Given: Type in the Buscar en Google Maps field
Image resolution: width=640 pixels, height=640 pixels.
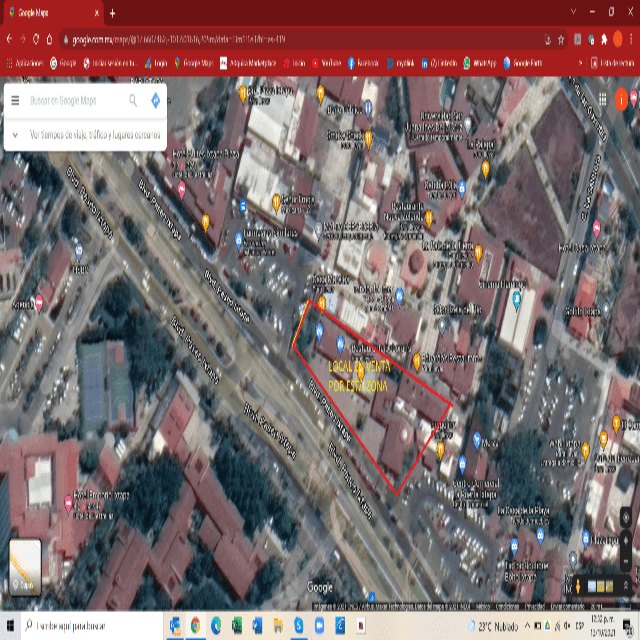Looking at the screenshot, I should (75, 101).
